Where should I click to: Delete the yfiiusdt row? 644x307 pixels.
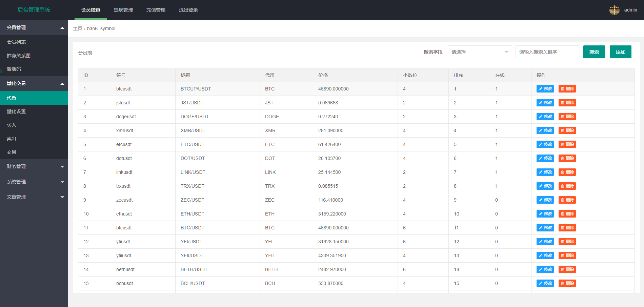[567, 255]
